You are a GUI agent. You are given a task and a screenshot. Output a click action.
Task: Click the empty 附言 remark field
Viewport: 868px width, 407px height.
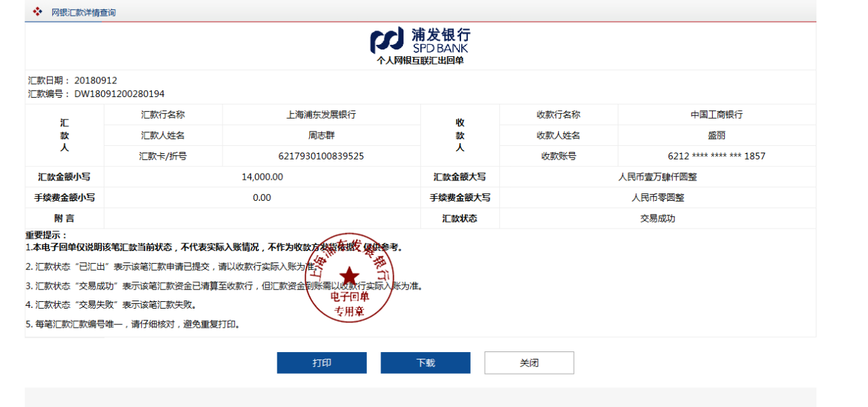262,218
